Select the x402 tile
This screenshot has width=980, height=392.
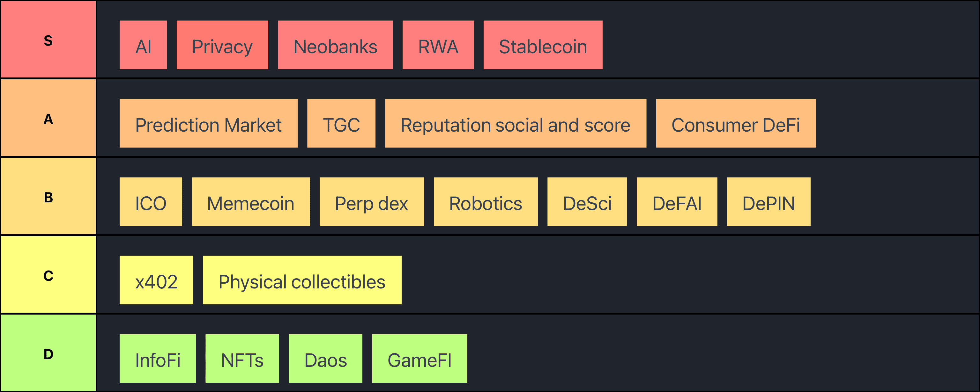(156, 280)
